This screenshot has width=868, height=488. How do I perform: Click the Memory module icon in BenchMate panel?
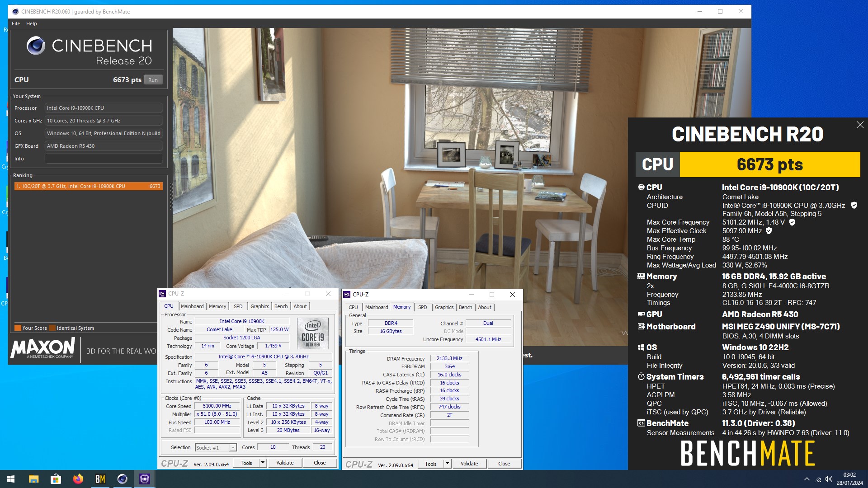641,276
